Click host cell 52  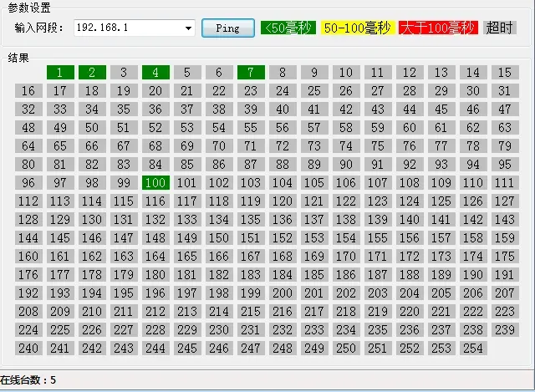(x=155, y=128)
